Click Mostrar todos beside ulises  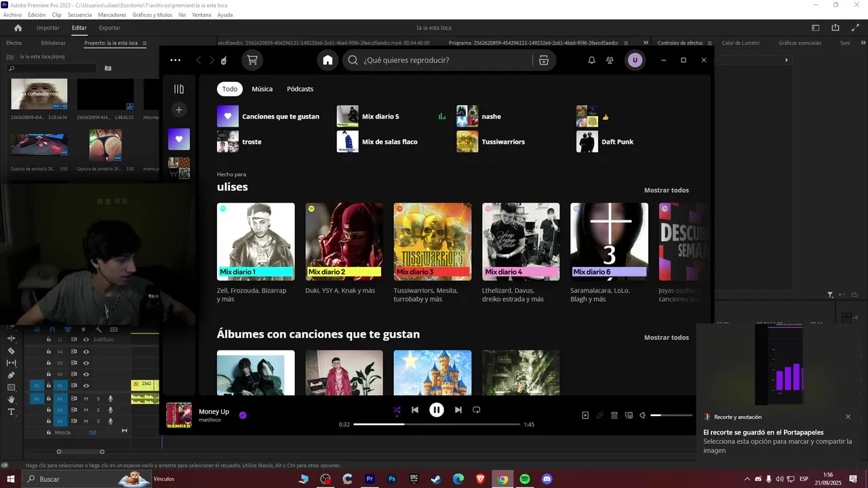point(666,190)
